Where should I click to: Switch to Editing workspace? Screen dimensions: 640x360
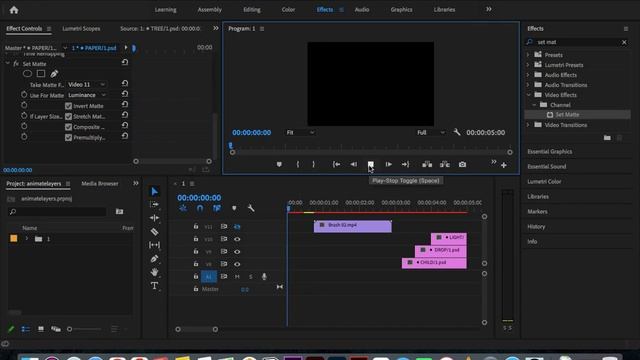[x=252, y=9]
